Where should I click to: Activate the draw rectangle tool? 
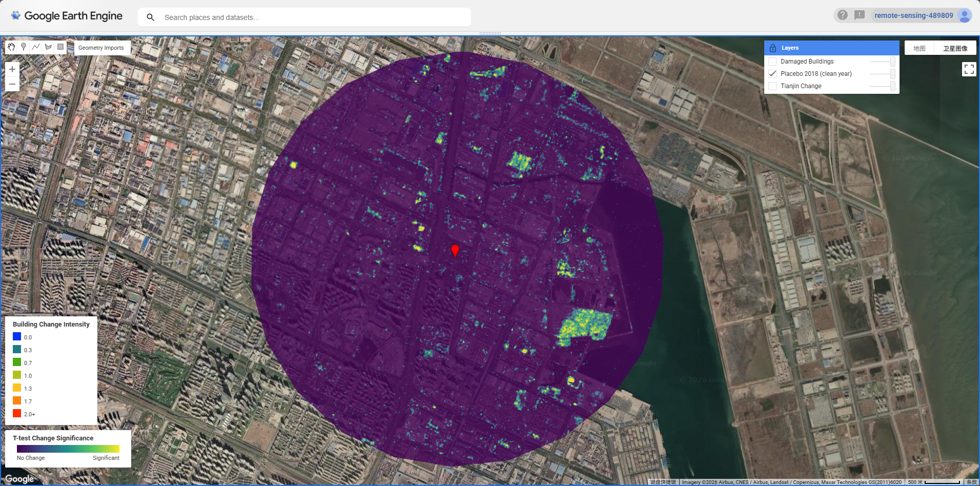60,47
